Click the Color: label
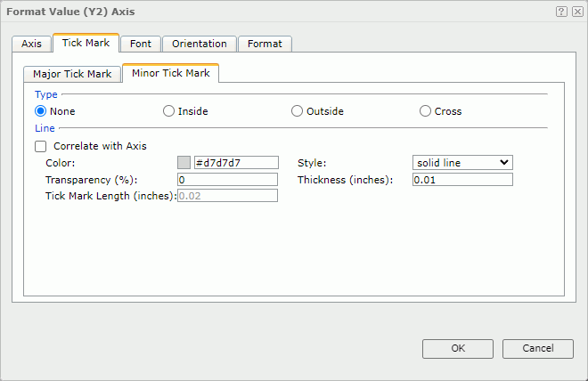588x381 pixels. 61,163
